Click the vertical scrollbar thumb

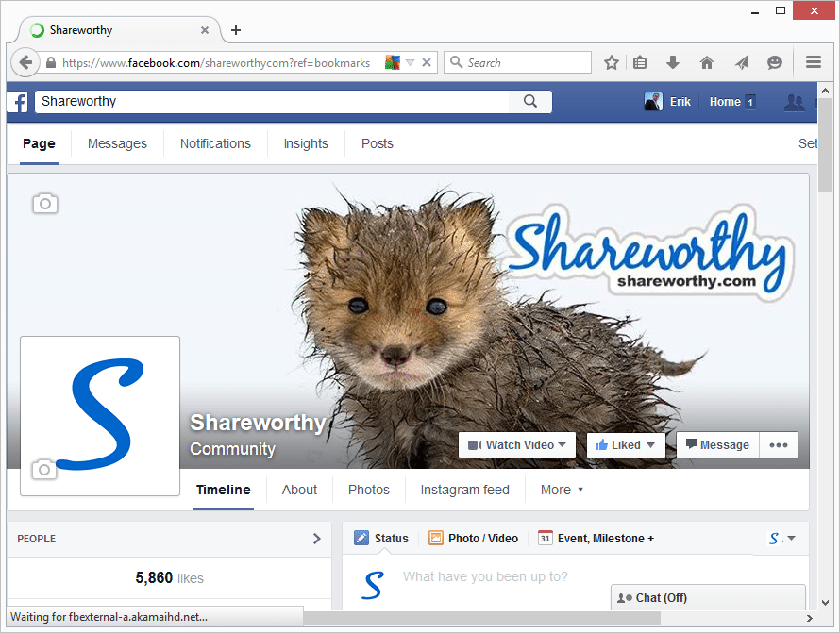click(826, 144)
